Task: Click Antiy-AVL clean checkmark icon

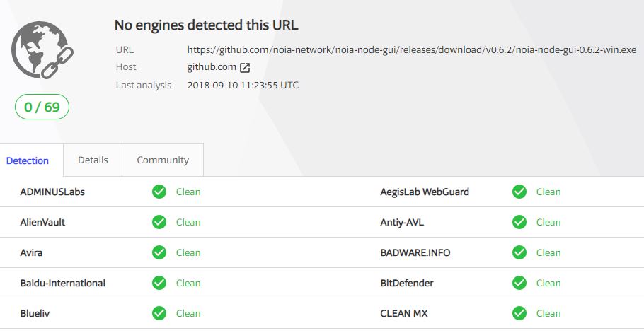Action: click(519, 222)
